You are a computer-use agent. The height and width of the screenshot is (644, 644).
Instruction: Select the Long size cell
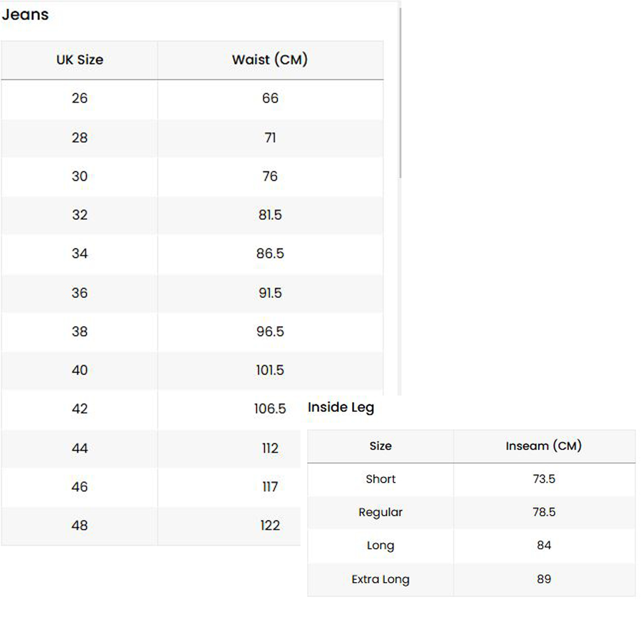tap(380, 545)
